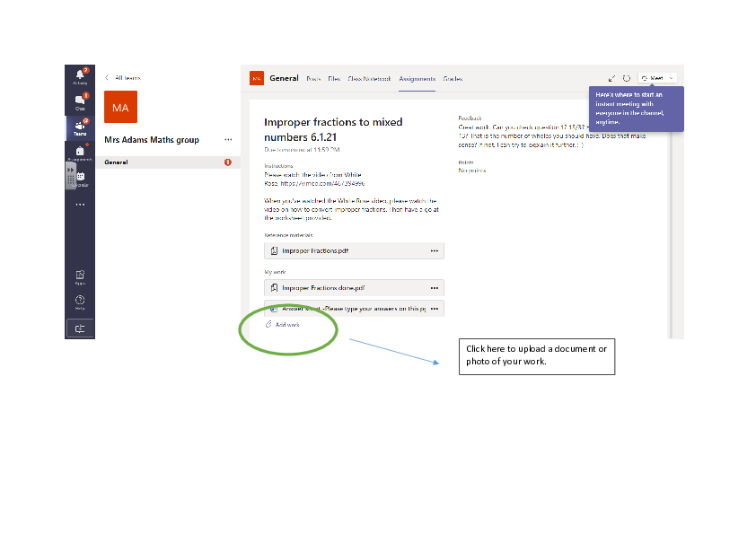Screen dimensions: 756x534
Task: Open the Activity notifications icon
Action: [x=80, y=75]
